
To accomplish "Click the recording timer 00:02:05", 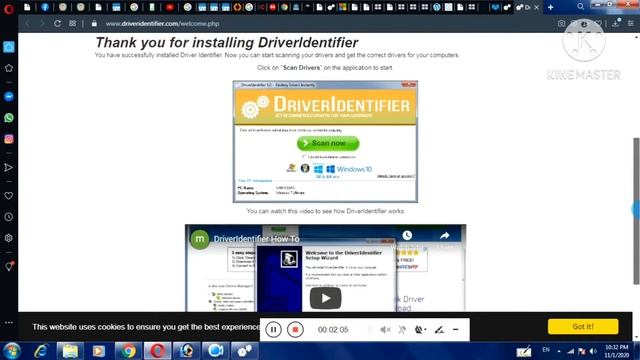I will (x=333, y=330).
